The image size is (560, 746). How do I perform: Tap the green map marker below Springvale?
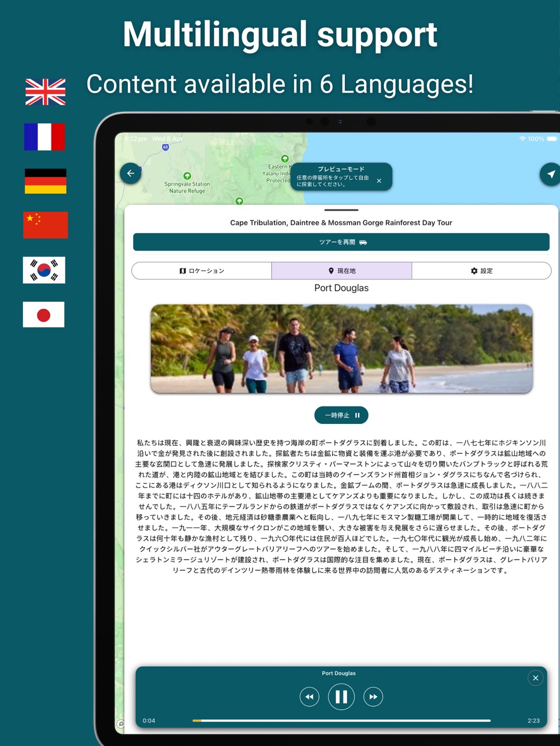pos(239,201)
